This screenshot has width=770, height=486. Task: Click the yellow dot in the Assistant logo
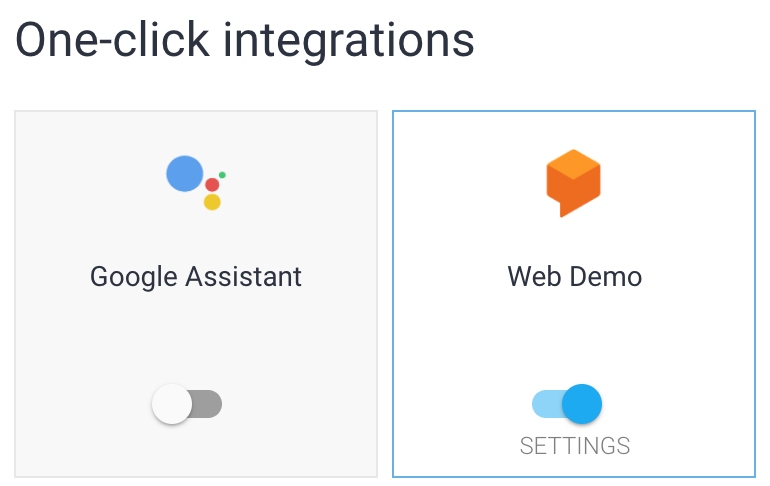(212, 202)
